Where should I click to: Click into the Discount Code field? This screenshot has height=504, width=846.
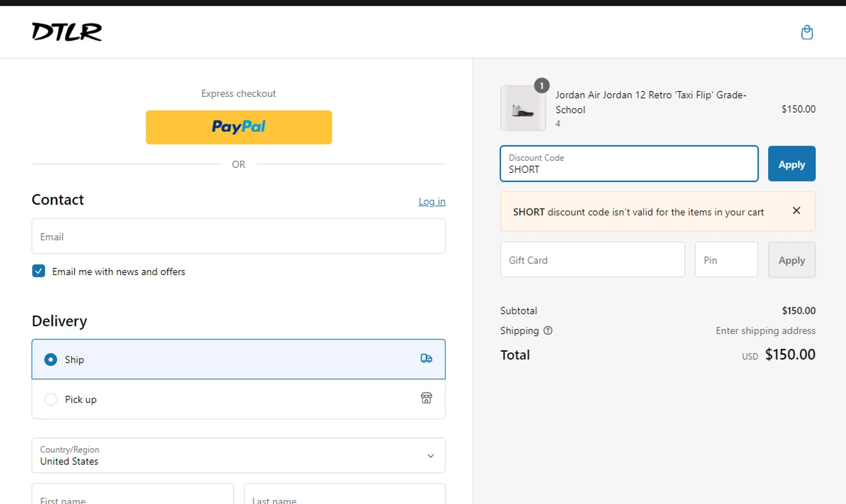(x=629, y=163)
